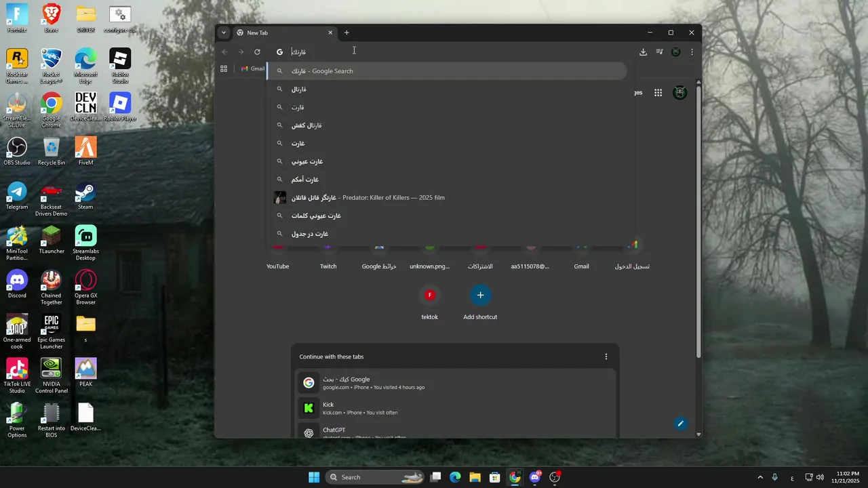Open the tektok shortcut tile
The image size is (868, 488).
(429, 302)
